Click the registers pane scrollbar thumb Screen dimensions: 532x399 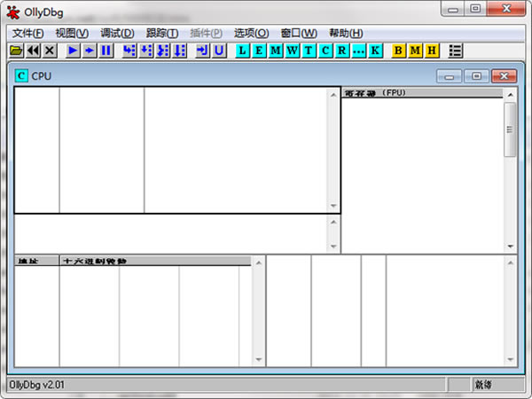510,129
